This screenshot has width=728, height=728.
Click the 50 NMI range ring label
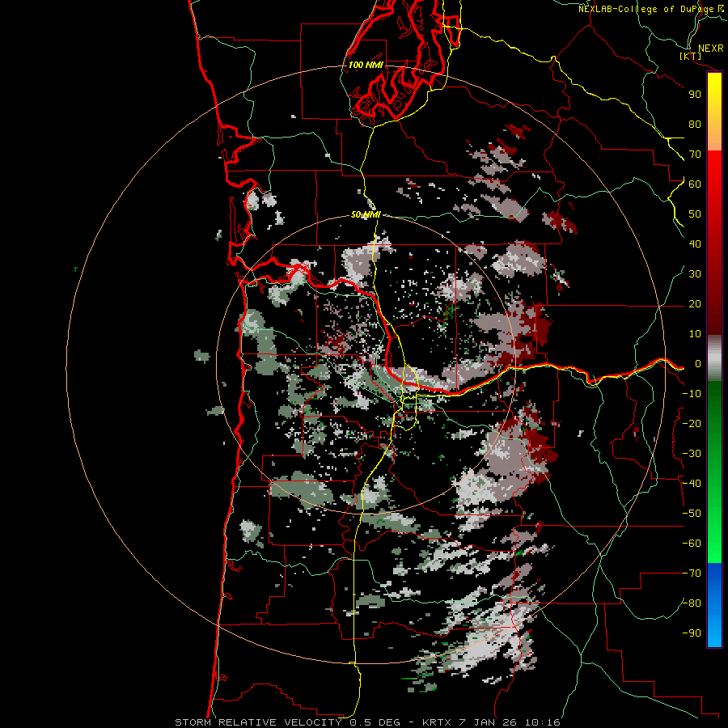pos(366,214)
